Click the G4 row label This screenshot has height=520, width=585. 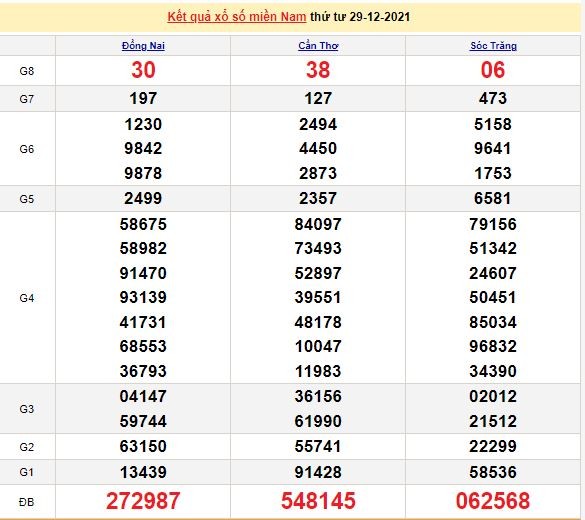[27, 298]
